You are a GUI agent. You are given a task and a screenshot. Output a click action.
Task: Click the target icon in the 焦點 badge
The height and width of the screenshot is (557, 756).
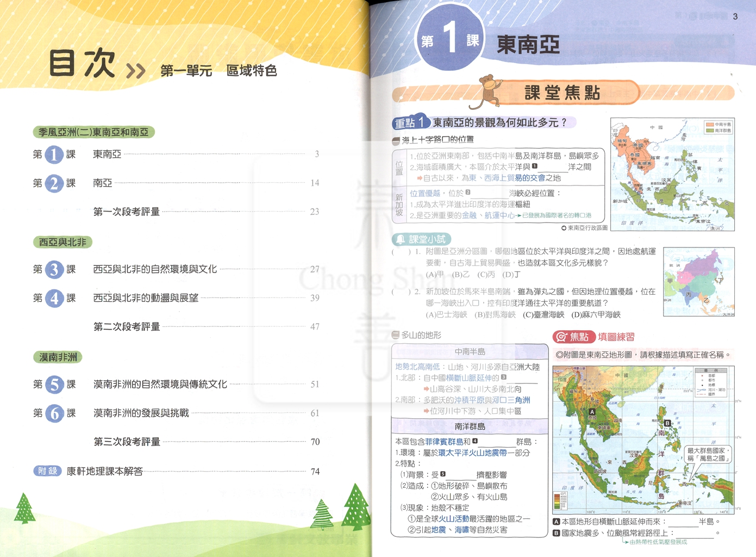click(561, 337)
